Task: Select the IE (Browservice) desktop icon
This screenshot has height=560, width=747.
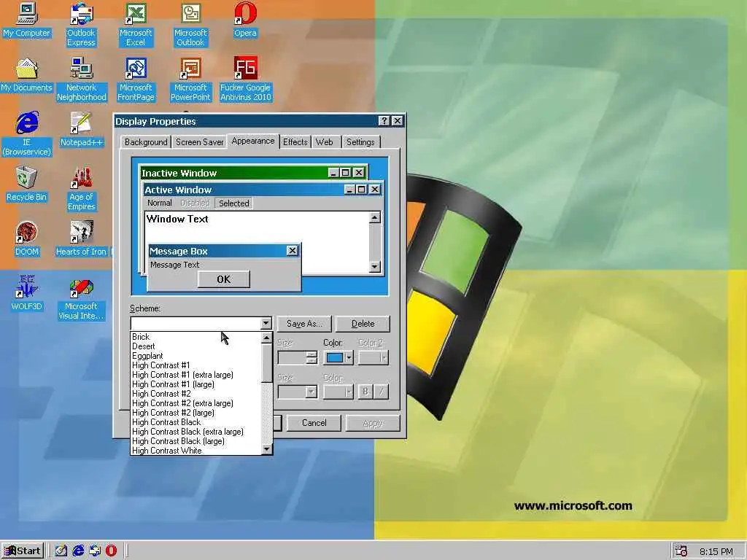Action: pos(27,134)
